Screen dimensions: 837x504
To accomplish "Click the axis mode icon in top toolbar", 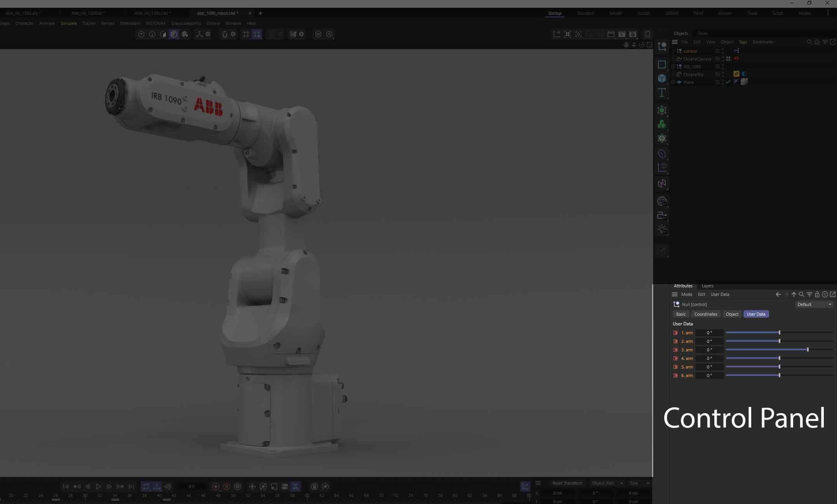I will (199, 34).
